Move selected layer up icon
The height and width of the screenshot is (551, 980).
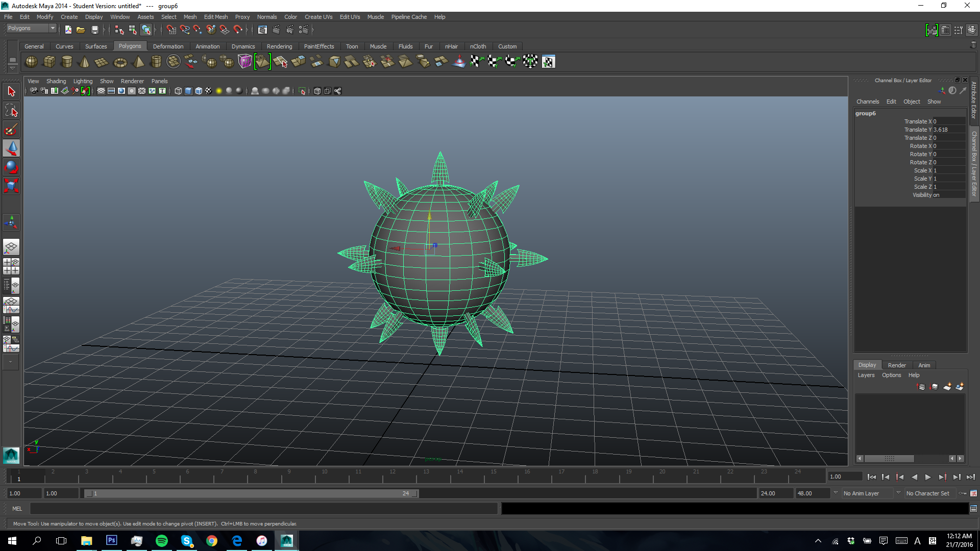pyautogui.click(x=921, y=387)
